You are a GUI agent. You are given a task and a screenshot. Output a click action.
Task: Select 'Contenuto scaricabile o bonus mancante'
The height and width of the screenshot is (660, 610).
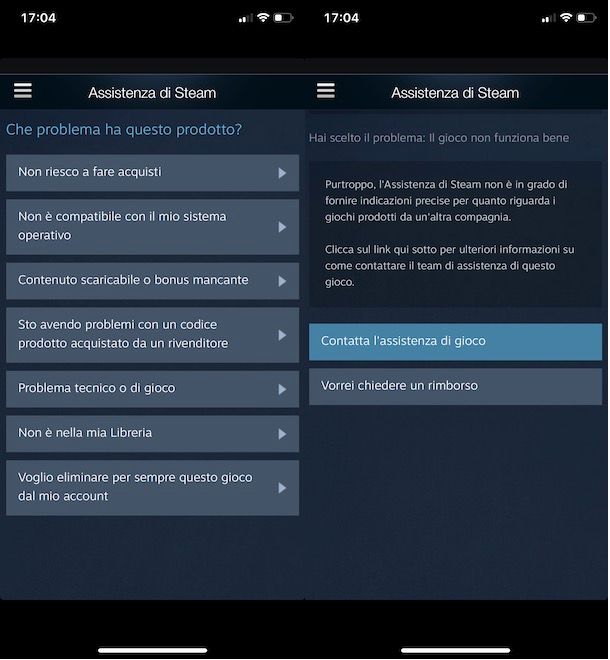152,281
